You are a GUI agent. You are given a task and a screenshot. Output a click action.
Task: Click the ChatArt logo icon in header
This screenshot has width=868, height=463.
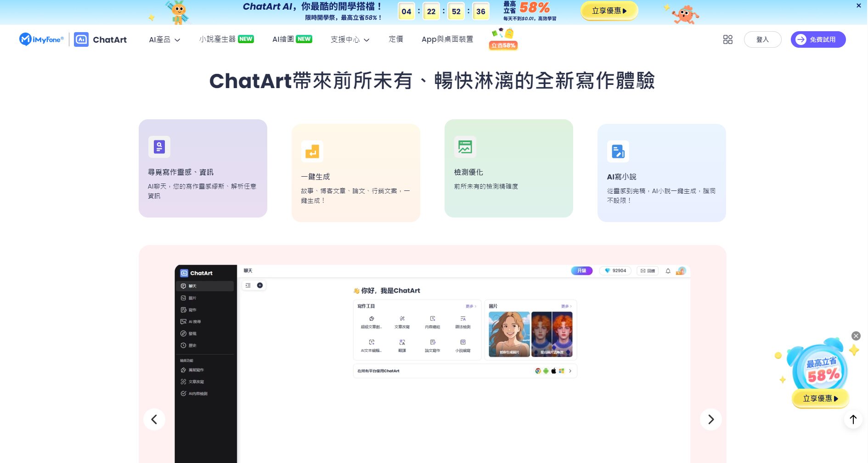point(81,39)
